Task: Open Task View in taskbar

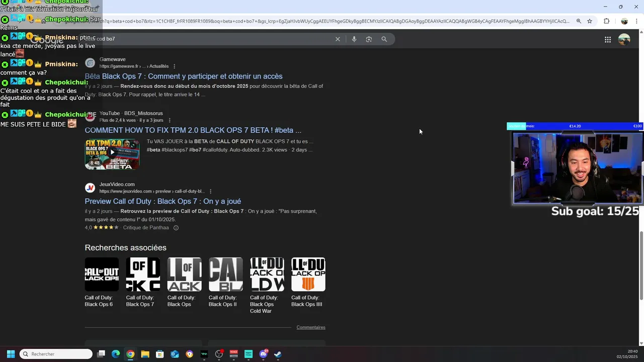Action: (x=101, y=354)
